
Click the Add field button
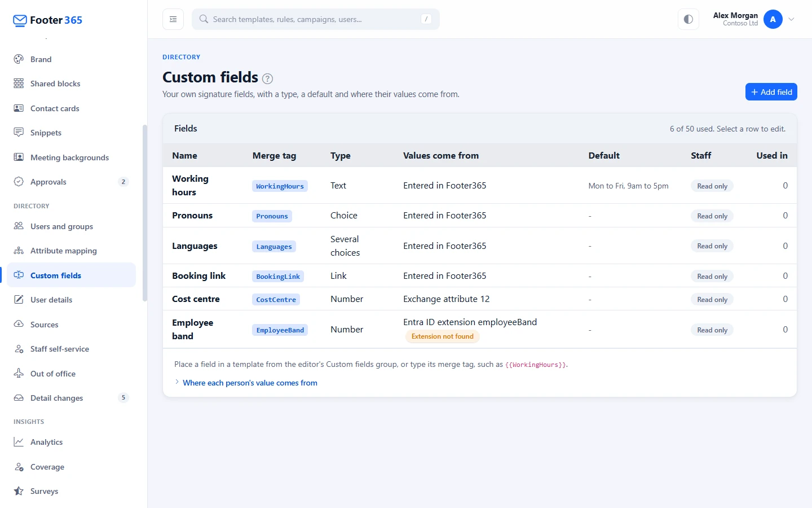(x=771, y=92)
